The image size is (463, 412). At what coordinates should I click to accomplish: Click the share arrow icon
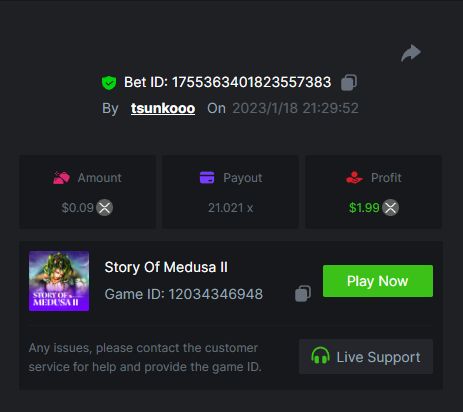pos(411,53)
